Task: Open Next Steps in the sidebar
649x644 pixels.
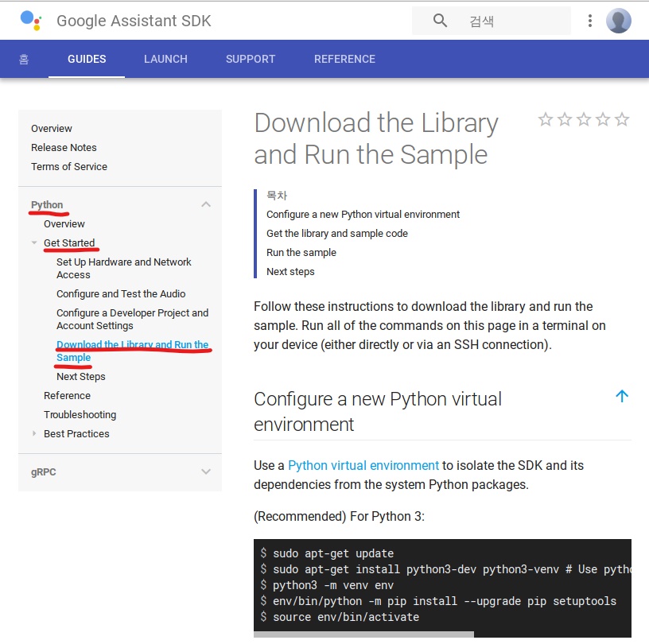Action: click(80, 377)
